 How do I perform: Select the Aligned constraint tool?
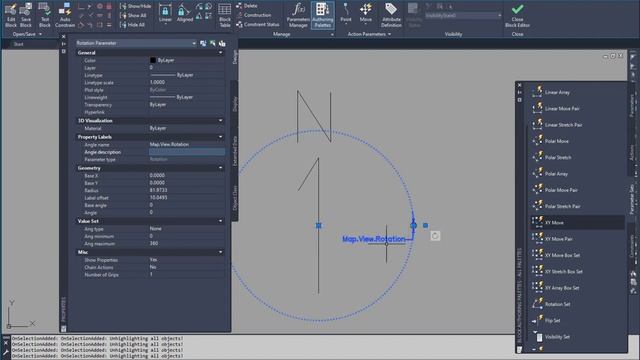(184, 13)
